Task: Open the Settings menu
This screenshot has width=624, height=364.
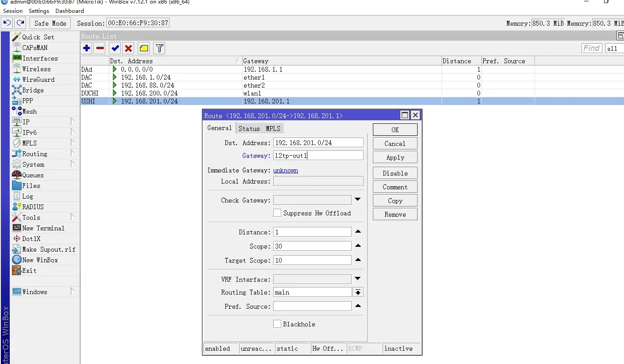Action: click(x=39, y=11)
